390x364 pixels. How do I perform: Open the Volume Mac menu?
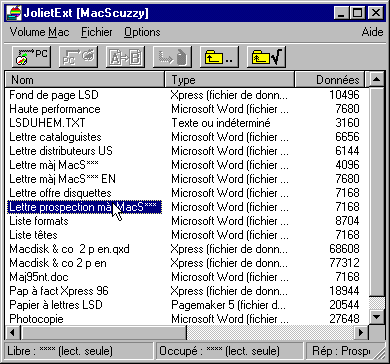pos(39,32)
